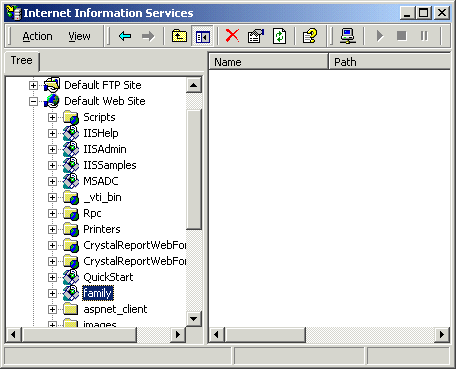Click the Printers folder icon
456x369 pixels.
[71, 229]
